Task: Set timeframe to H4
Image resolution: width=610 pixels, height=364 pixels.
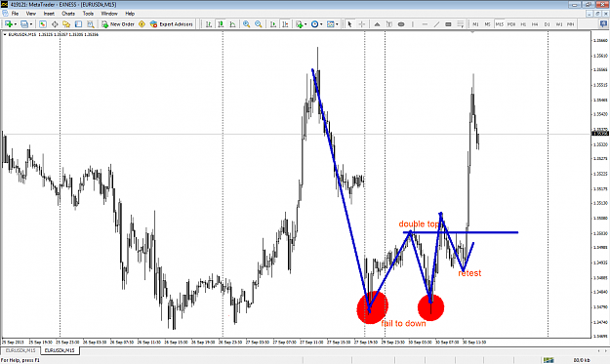Action: [x=535, y=24]
